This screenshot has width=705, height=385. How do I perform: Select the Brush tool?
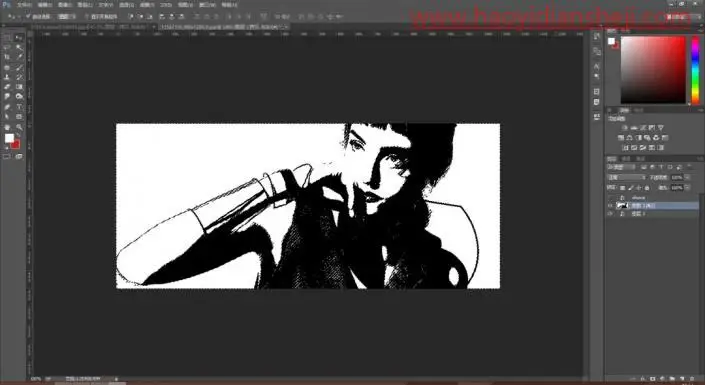tap(19, 67)
